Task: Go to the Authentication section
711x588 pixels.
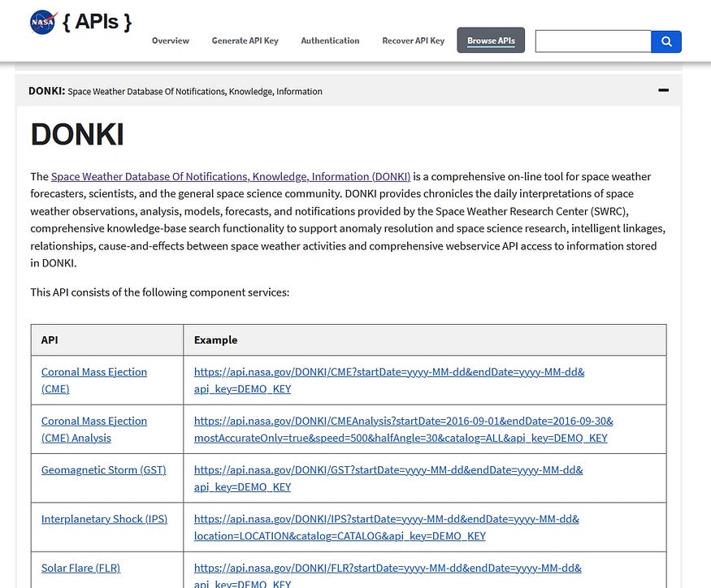Action: pos(330,41)
